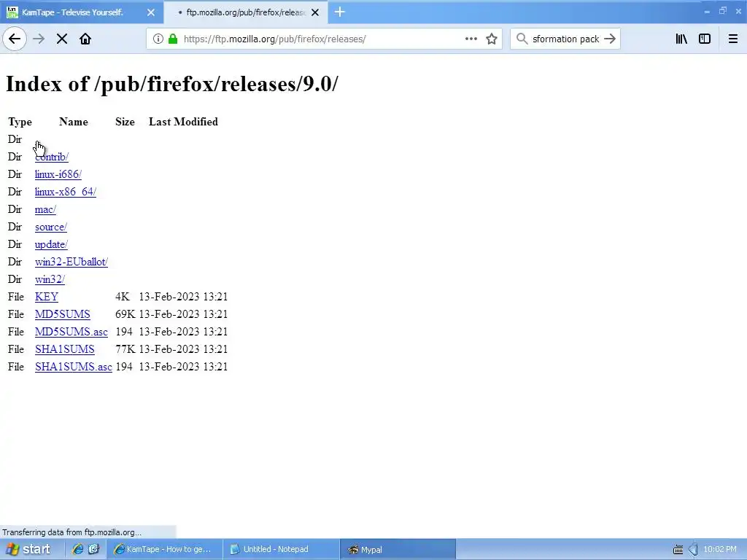Select the Mypal taskbar button
This screenshot has width=747, height=560.
398,549
